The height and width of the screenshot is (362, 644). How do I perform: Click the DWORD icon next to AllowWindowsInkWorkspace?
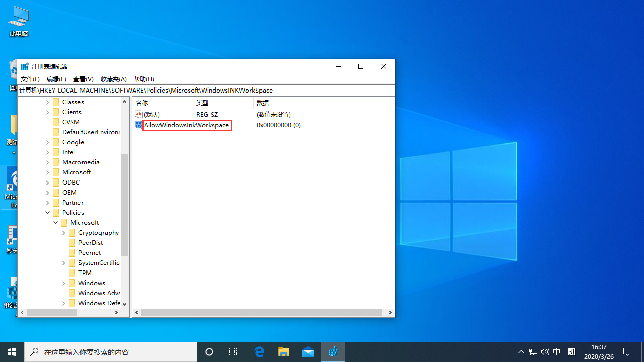click(139, 125)
